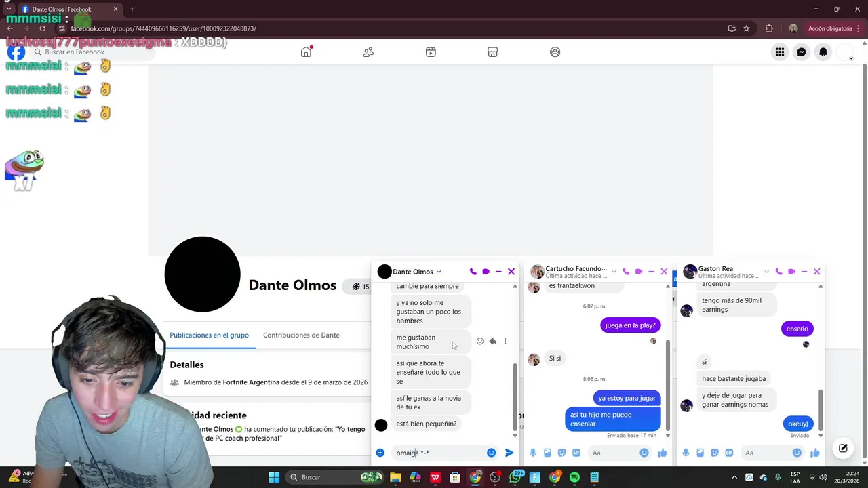Open account dropdown near profile picture
This screenshot has height=488, width=868.
(850, 58)
